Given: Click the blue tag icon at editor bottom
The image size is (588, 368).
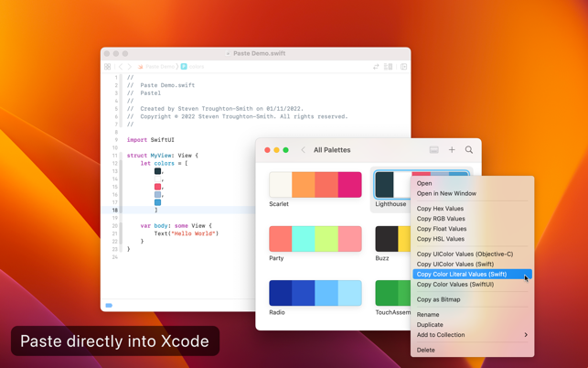Looking at the screenshot, I should point(109,305).
